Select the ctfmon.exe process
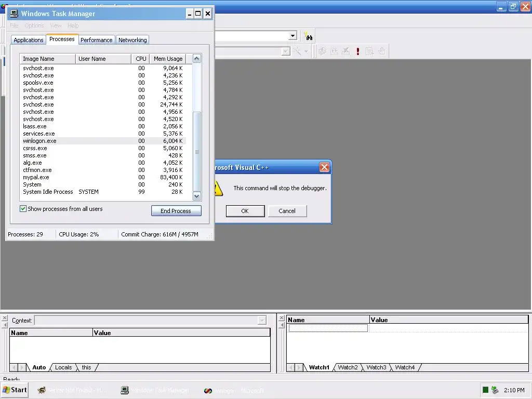The width and height of the screenshot is (532, 399). [x=103, y=170]
